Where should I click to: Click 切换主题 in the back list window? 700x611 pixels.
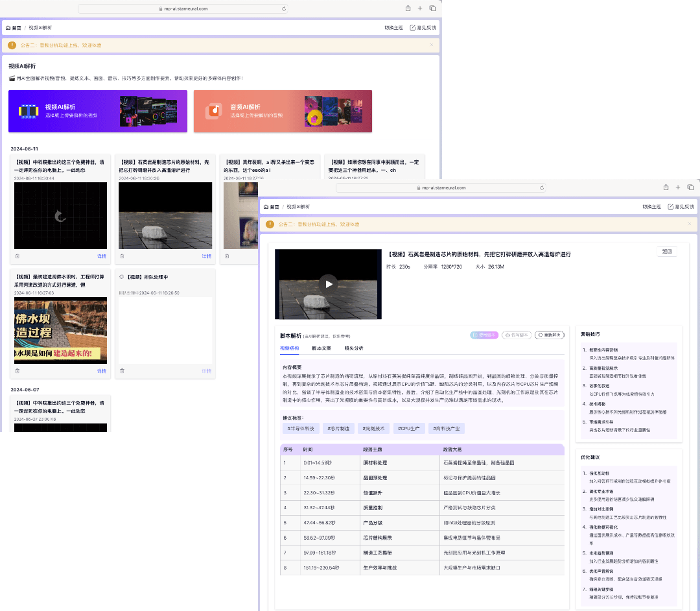[x=393, y=28]
